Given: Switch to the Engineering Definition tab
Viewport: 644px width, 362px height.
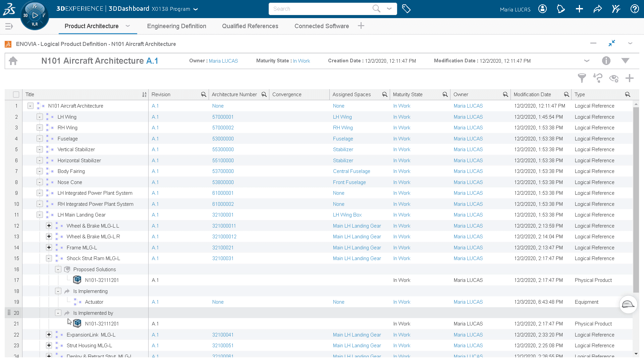Looking at the screenshot, I should (176, 26).
